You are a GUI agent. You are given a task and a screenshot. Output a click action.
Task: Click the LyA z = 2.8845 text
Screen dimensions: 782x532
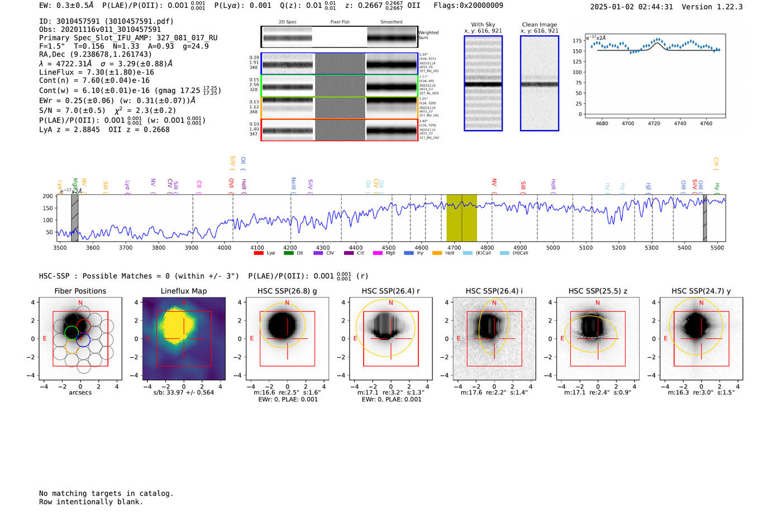point(69,130)
